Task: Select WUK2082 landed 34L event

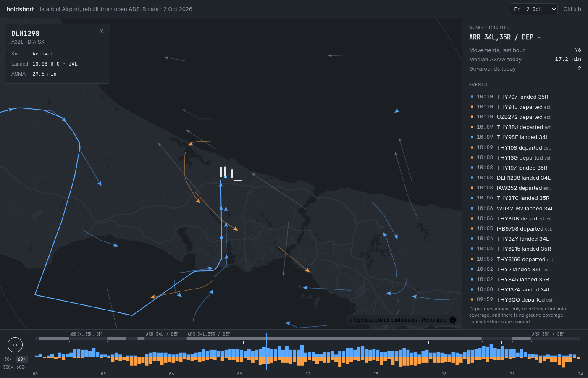Action: tap(525, 208)
